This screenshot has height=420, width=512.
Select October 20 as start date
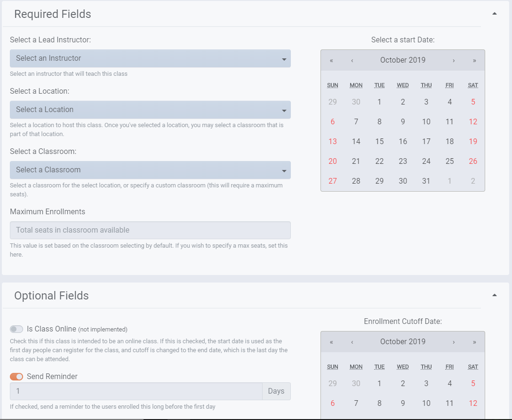pyautogui.click(x=332, y=162)
